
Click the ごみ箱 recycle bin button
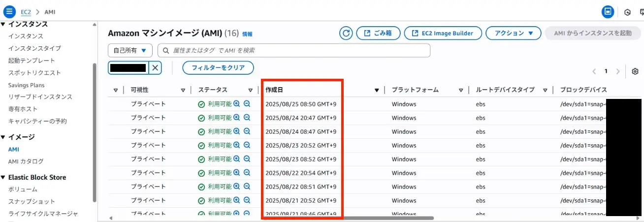(378, 33)
